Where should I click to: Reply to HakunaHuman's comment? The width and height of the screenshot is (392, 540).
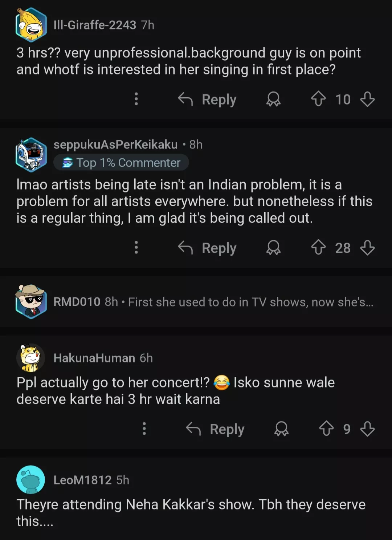coord(216,429)
